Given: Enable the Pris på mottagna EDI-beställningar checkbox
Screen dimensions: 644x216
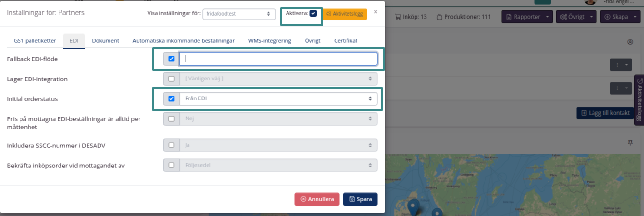Looking at the screenshot, I should click(x=171, y=119).
